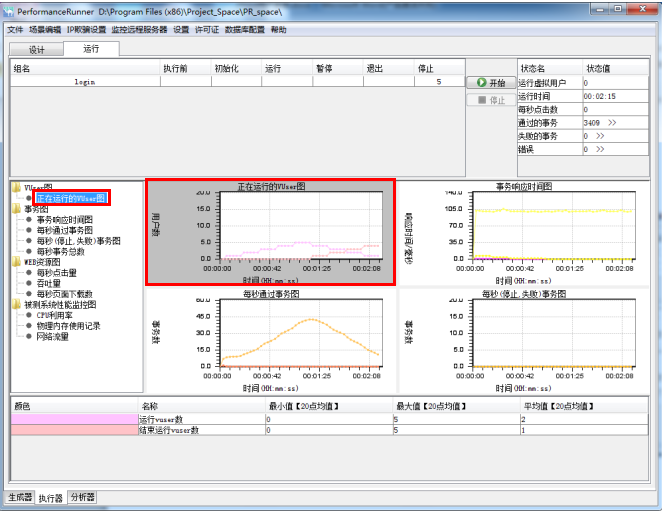Click the PerformanceRunner app icon in title bar
The image size is (662, 511).
click(x=9, y=9)
